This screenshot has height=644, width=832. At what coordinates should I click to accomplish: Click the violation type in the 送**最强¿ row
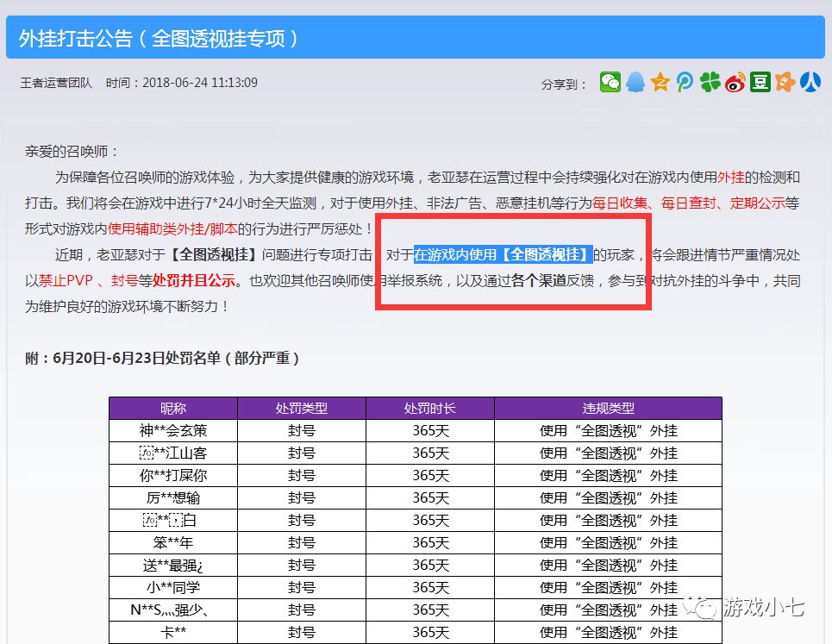[608, 565]
